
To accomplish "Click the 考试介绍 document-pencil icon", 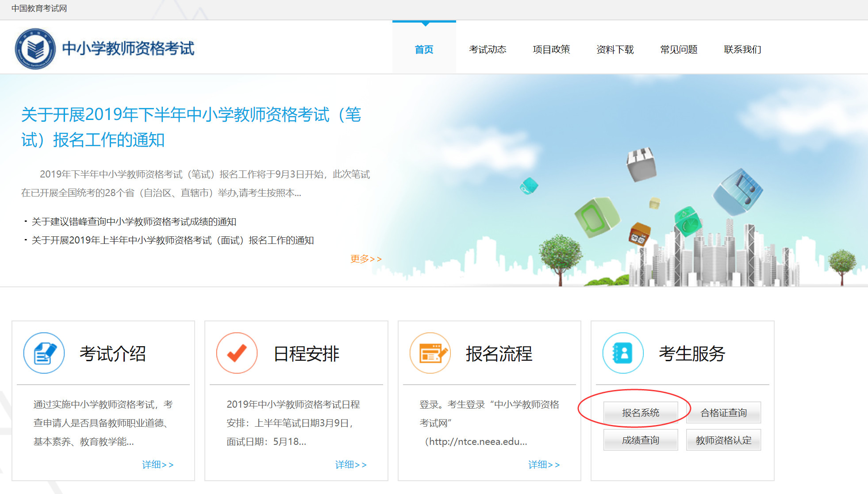I will coord(44,353).
